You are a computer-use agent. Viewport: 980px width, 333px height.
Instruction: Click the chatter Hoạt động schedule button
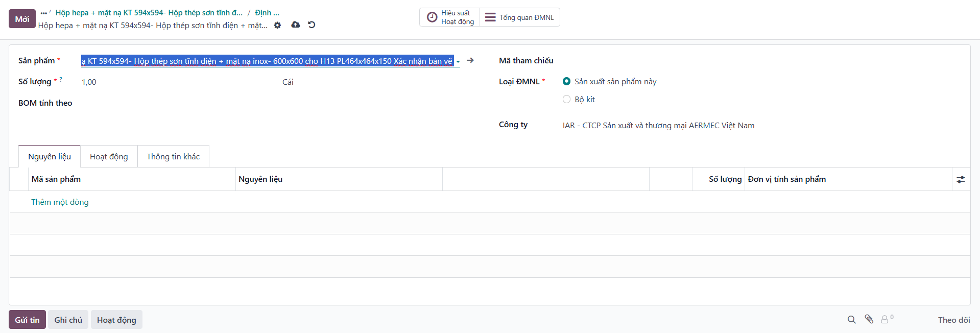coord(116,320)
